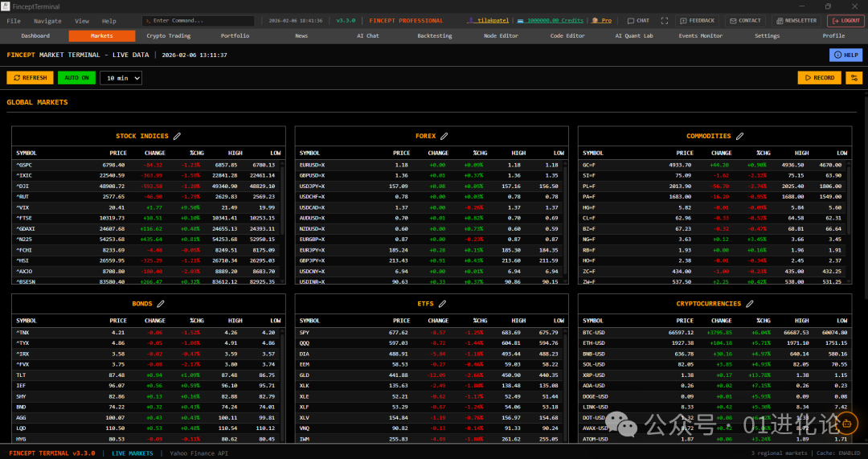Edit the Stock Indices panel via pencil icon
Screen dimensions: 868x459
coord(177,137)
